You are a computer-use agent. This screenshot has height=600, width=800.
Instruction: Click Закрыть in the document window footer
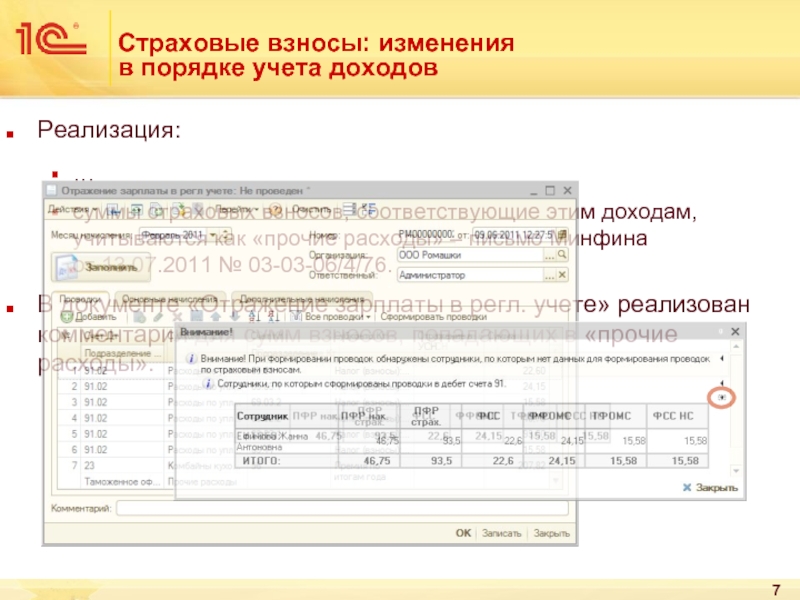pos(552,533)
